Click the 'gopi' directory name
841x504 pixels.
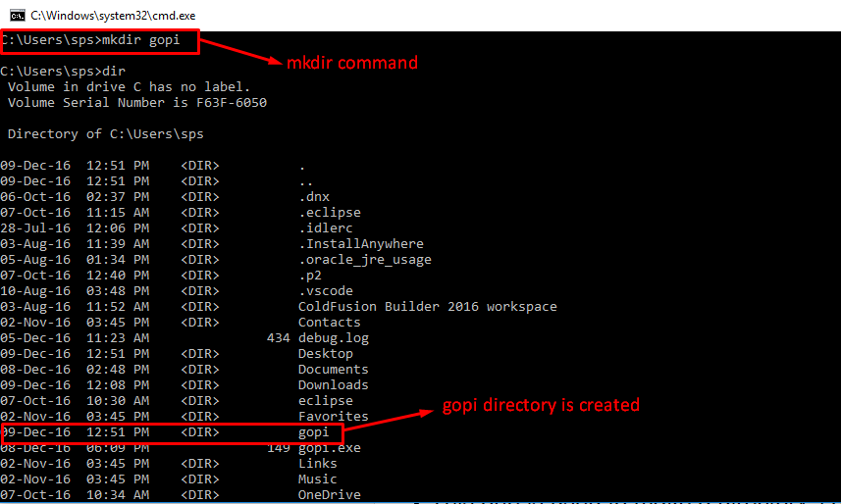click(x=314, y=432)
